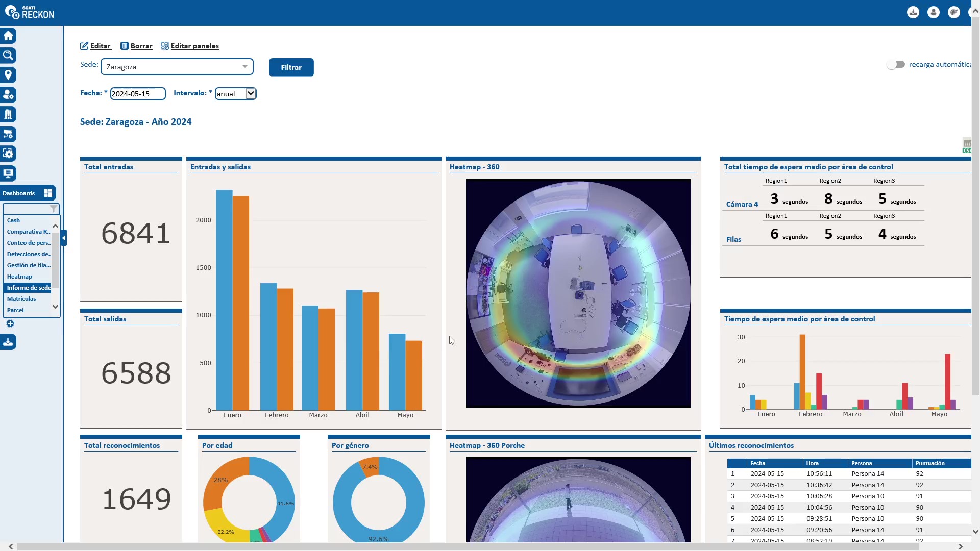The width and height of the screenshot is (980, 551).
Task: Open the Dashboards section header
Action: coord(28,193)
